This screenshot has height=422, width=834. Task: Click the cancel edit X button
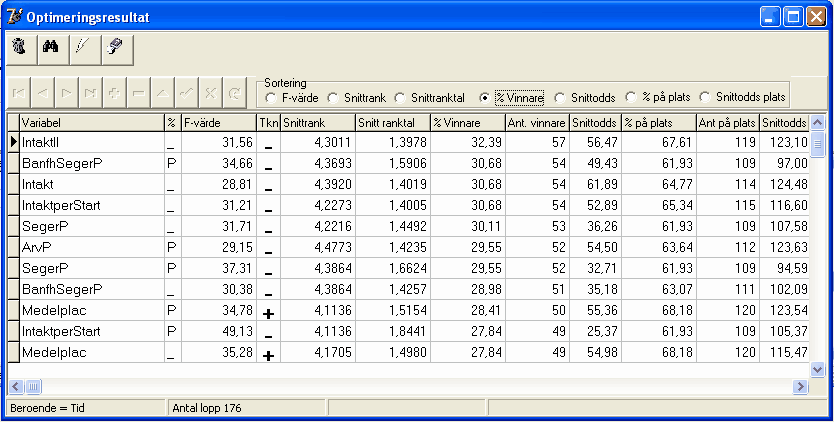coord(210,93)
